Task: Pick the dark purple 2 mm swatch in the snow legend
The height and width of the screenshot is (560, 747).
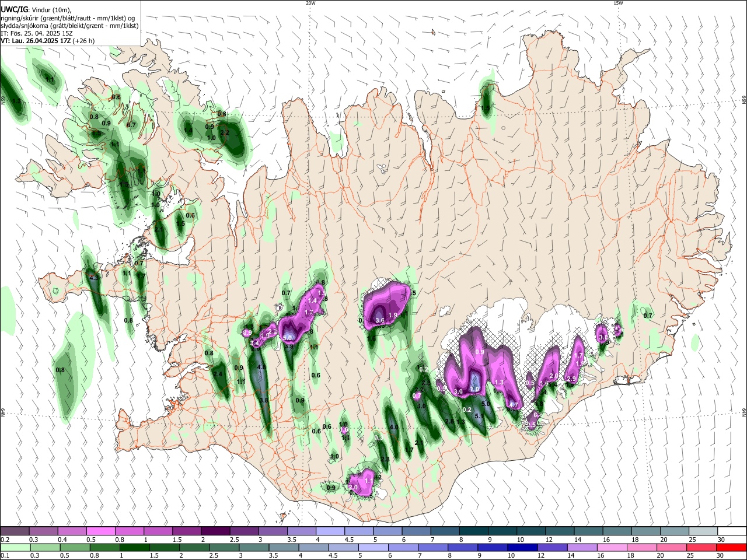Action: point(215,531)
